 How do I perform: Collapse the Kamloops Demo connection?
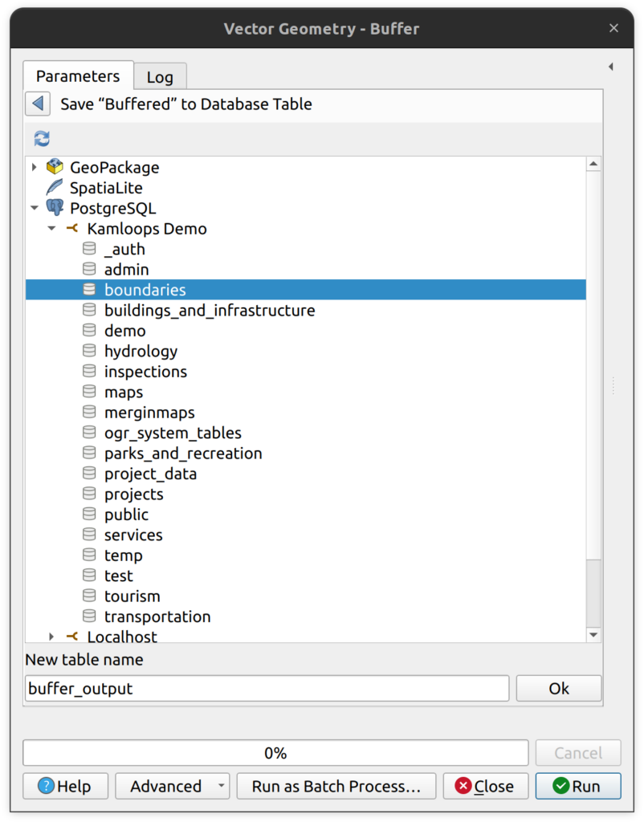pos(51,229)
